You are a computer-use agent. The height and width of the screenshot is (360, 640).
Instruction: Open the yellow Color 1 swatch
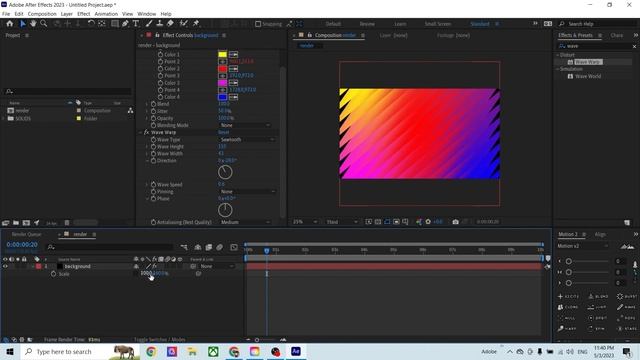tap(222, 54)
